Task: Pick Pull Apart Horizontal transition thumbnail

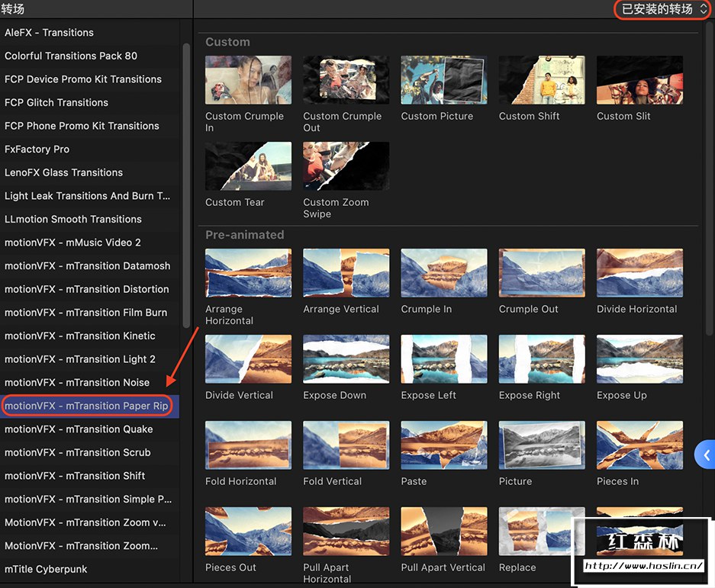Action: (x=346, y=531)
